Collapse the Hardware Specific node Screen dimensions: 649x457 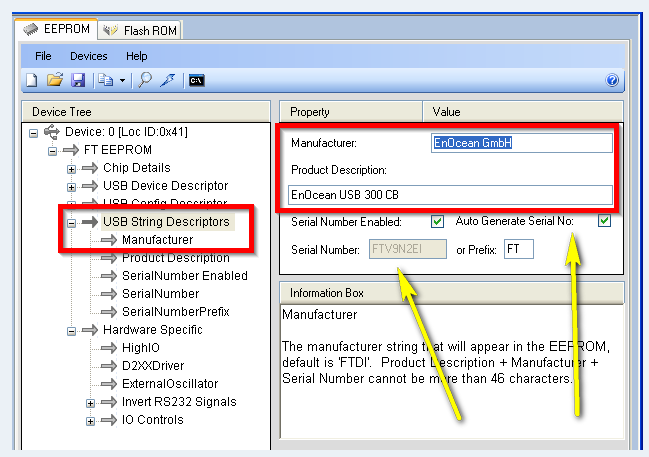(71, 331)
